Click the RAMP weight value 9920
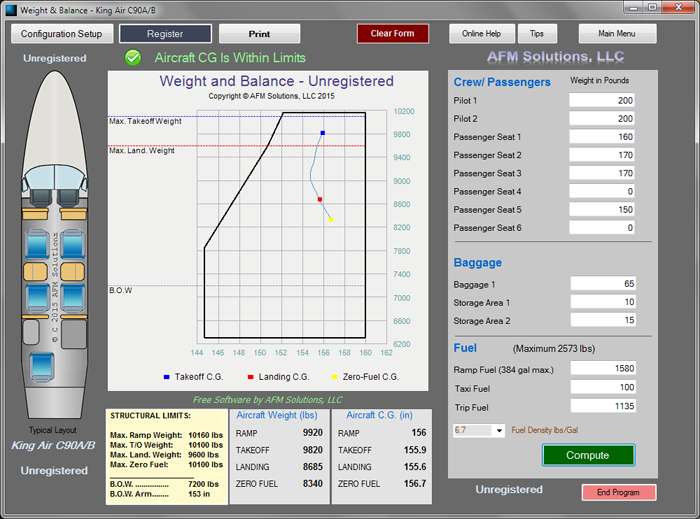 tap(312, 433)
